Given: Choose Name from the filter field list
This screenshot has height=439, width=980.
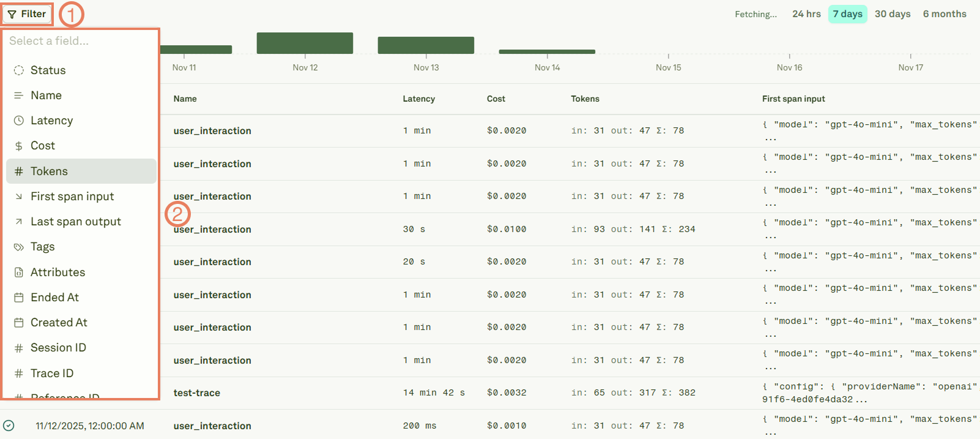Looking at the screenshot, I should tap(81, 96).
